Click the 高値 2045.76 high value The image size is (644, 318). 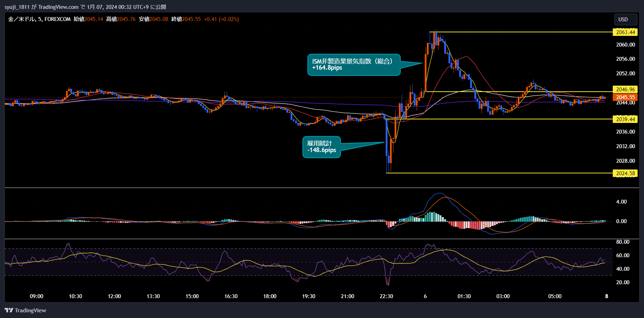121,19
